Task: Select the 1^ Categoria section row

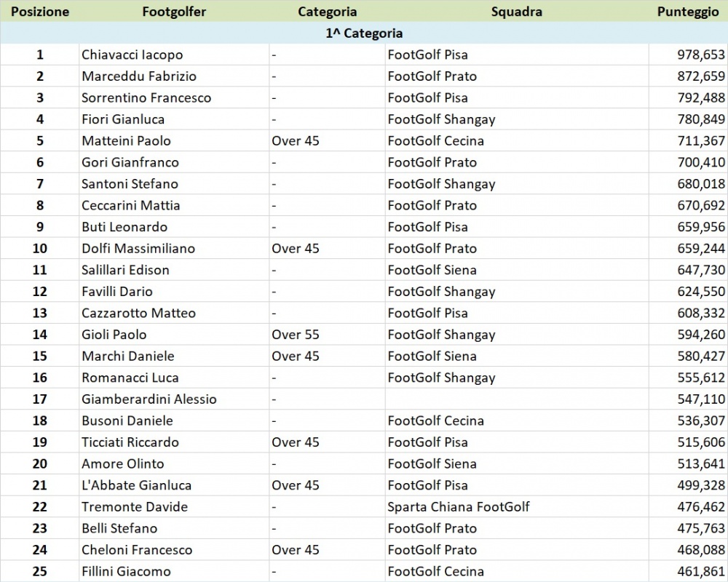Action: tap(364, 33)
